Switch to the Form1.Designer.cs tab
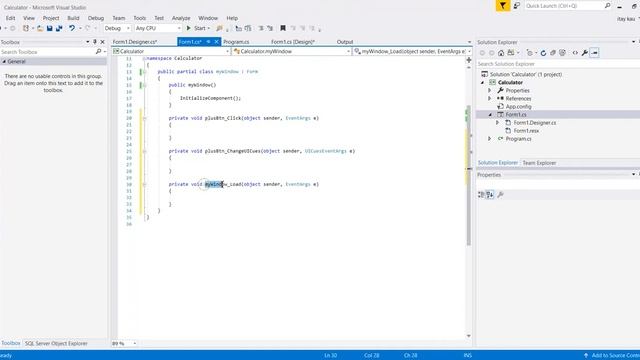 pyautogui.click(x=135, y=42)
